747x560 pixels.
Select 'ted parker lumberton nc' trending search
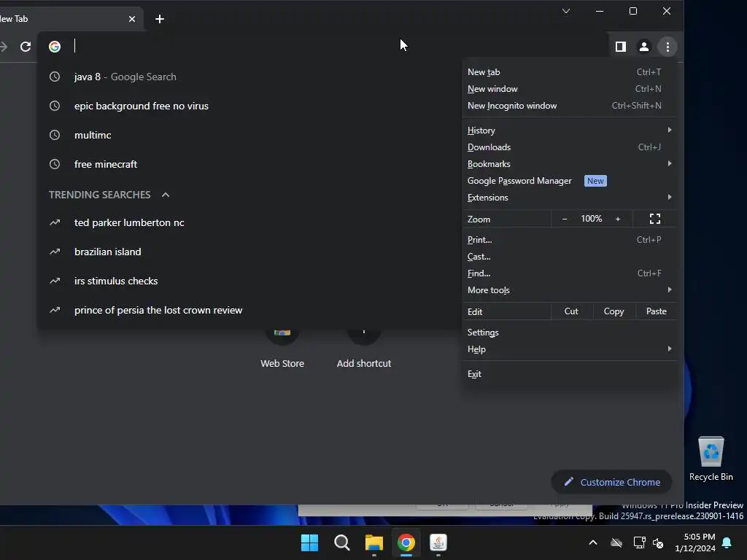pyautogui.click(x=248, y=222)
